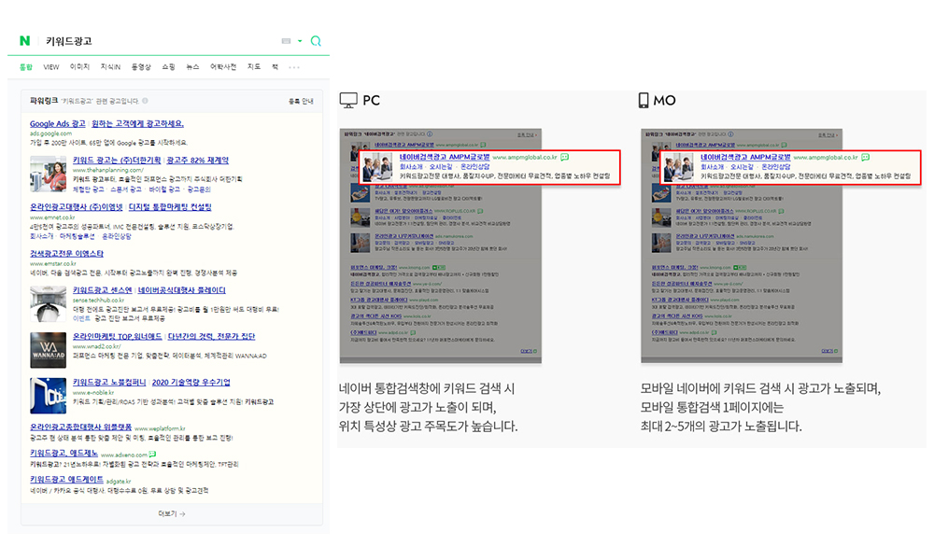
Task: Click the www.wnad2.co.kr/ URL text
Action: coord(97,346)
